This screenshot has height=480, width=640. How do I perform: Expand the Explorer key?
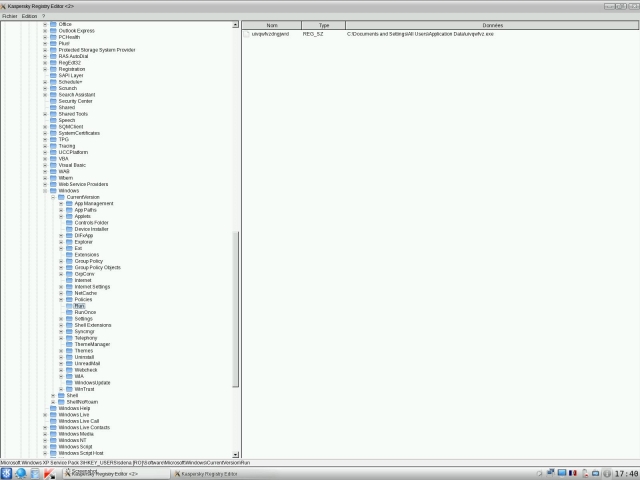click(61, 242)
